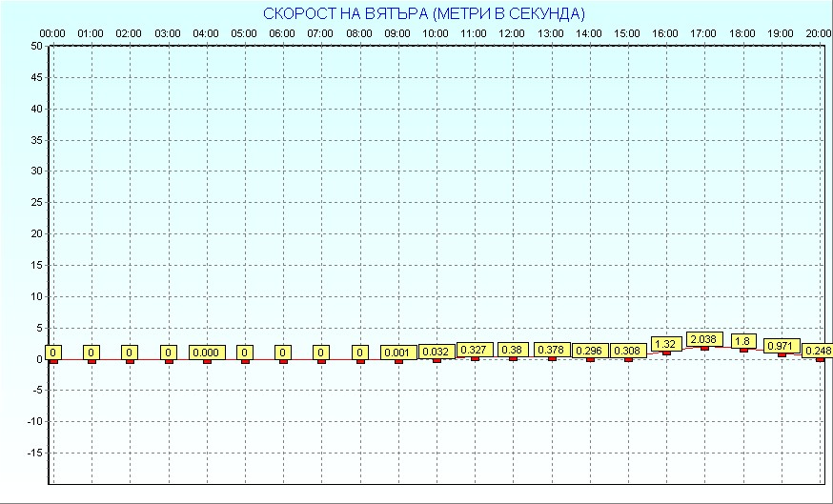
Task: Click the 2.038 data label at 17:00
Action: click(x=704, y=339)
